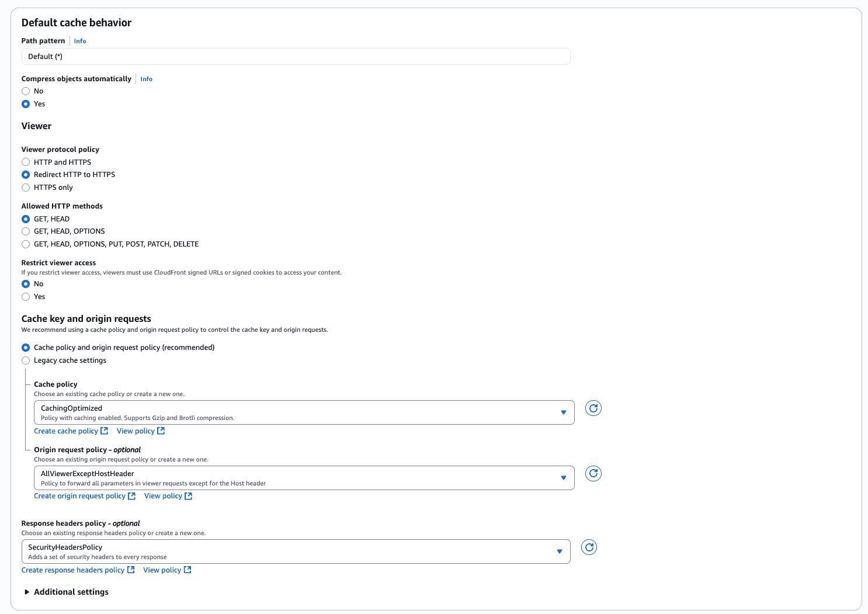Click external icon next to response headers View policy

pos(188,570)
